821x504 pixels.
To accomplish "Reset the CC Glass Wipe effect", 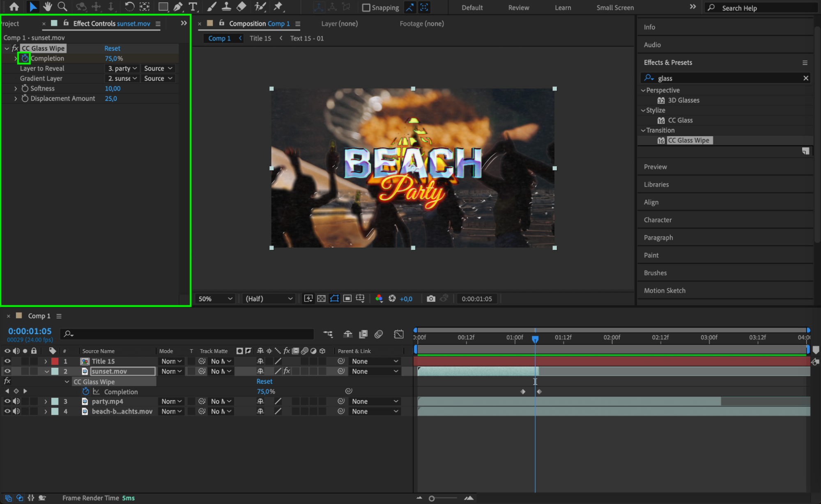I will point(112,48).
